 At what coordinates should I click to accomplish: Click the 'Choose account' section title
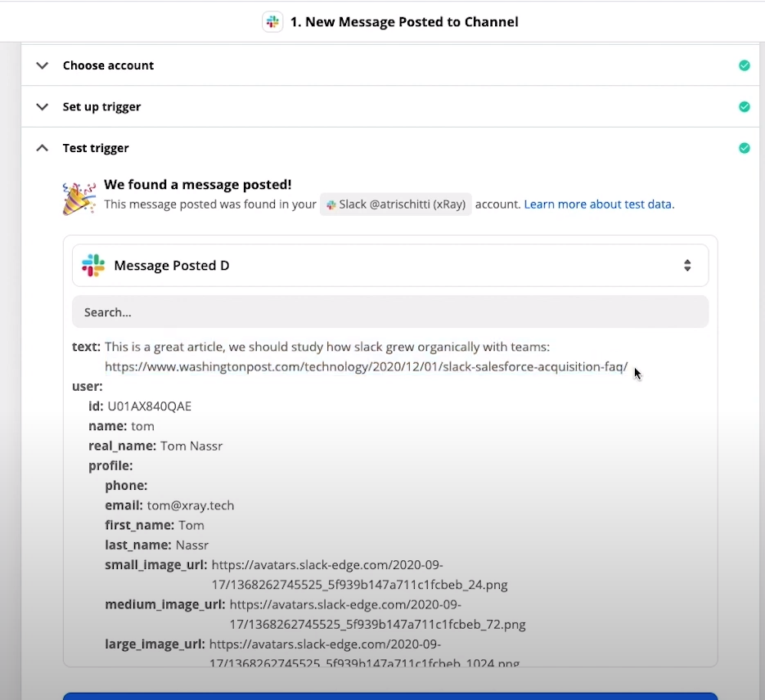pyautogui.click(x=108, y=65)
